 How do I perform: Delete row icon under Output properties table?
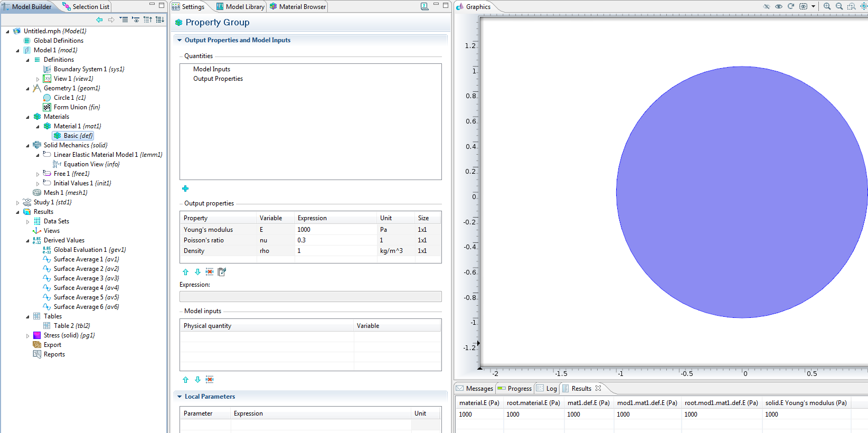(x=210, y=272)
